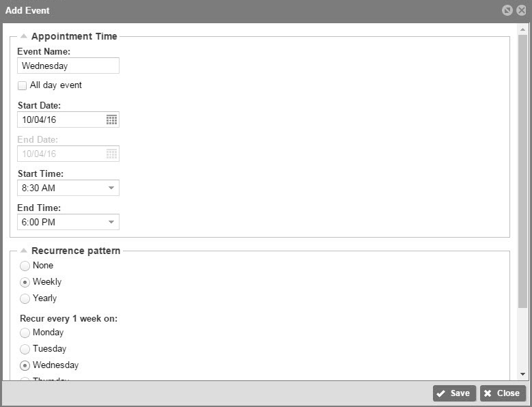Click the Close button
532x407 pixels.
tap(503, 393)
